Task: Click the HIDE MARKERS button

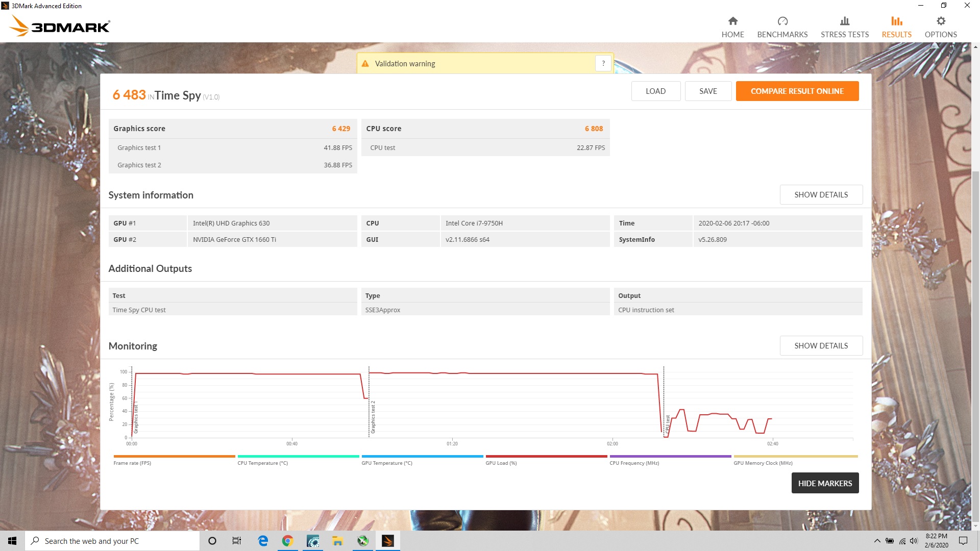Action: [825, 483]
